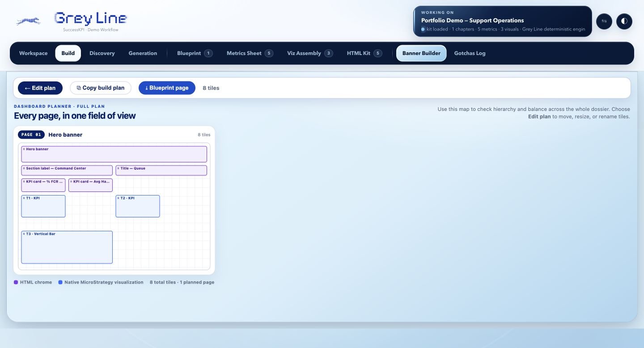The width and height of the screenshot is (644, 348).
Task: Select the T1 · KPI tile
Action: (x=43, y=206)
